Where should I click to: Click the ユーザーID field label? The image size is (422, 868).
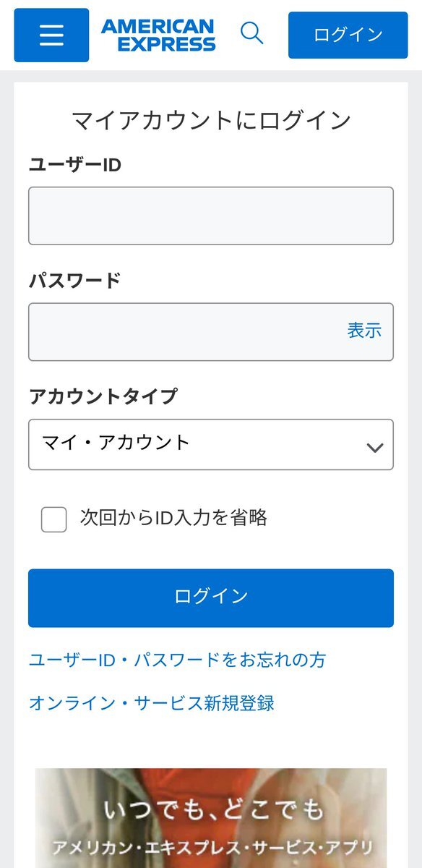[x=75, y=165]
